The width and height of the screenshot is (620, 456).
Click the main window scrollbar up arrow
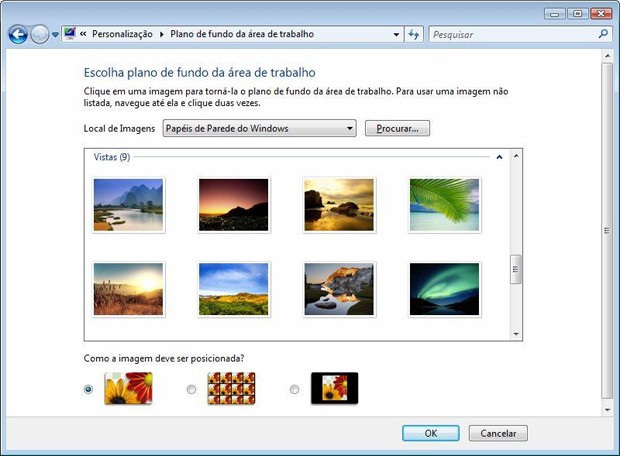pos(607,57)
